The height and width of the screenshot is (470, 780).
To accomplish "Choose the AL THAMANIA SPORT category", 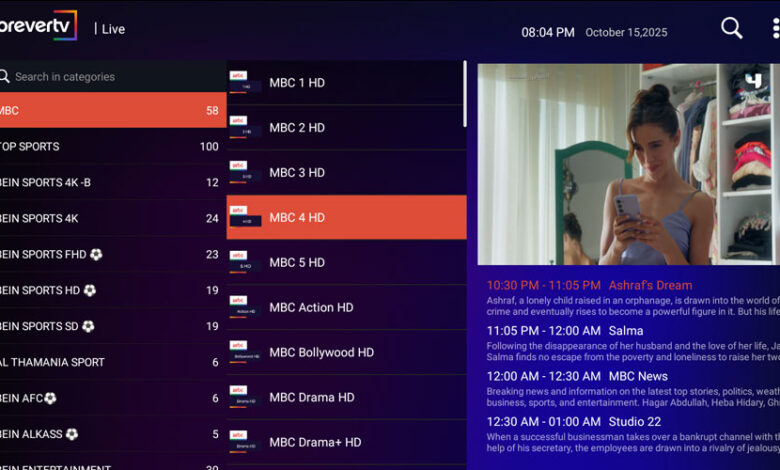I will tap(110, 363).
